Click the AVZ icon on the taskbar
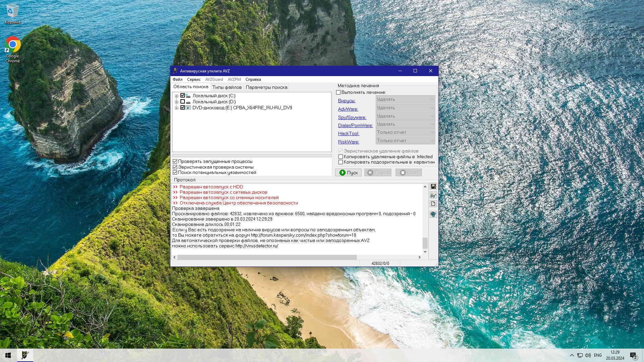 tap(25, 355)
